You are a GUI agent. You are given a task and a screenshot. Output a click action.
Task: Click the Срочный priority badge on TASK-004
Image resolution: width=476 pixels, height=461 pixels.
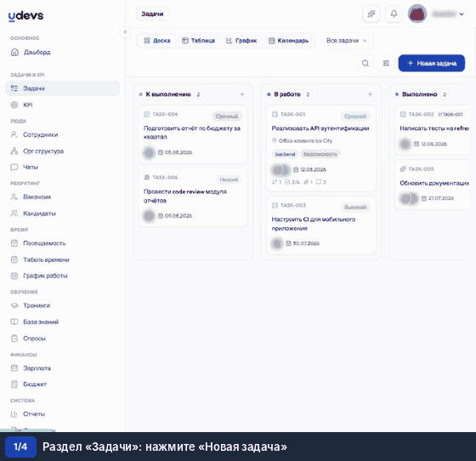tap(227, 117)
